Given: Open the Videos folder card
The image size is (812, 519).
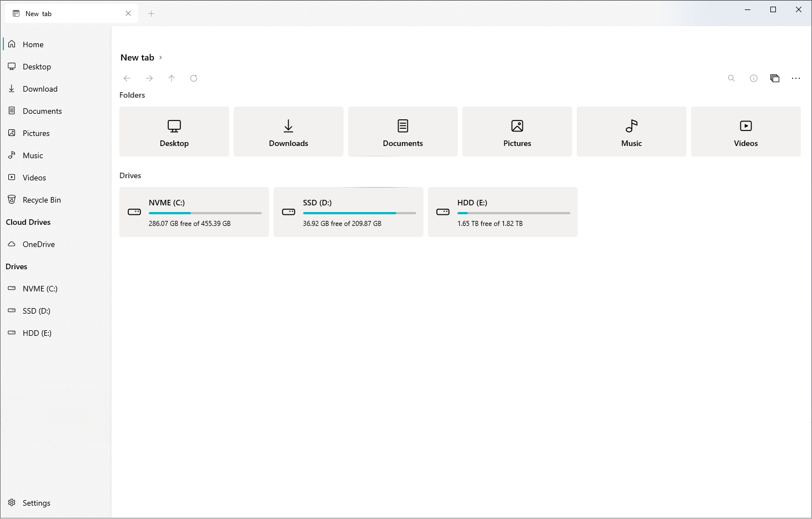Looking at the screenshot, I should 746,132.
